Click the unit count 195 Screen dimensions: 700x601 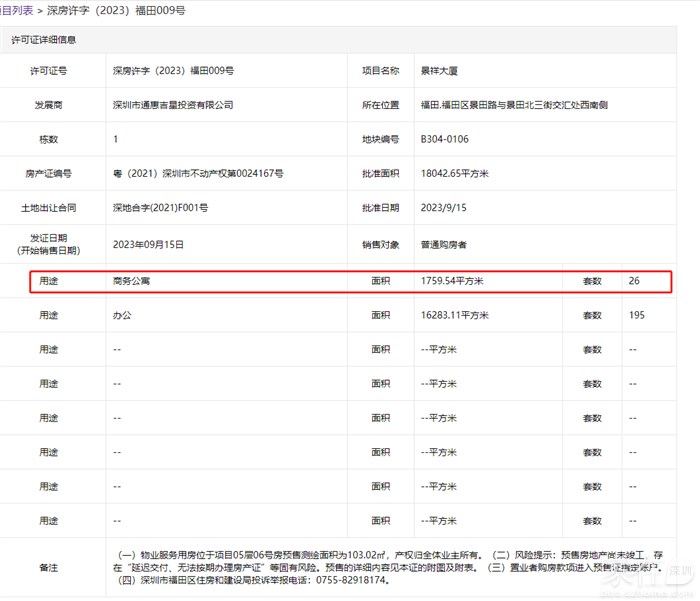coord(637,315)
